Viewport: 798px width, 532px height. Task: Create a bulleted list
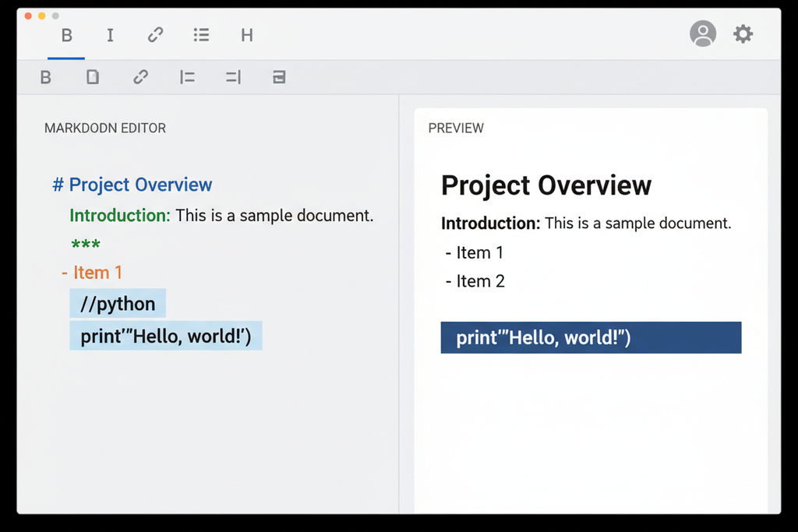[x=201, y=35]
